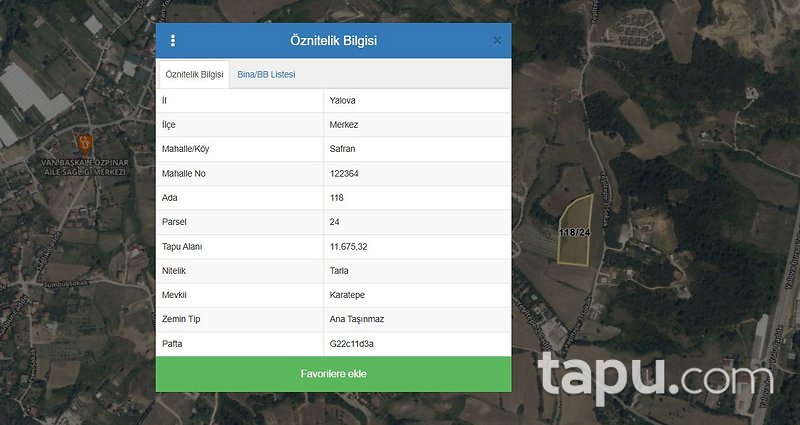Image resolution: width=800 pixels, height=425 pixels.
Task: Select the yellow-outlined parcel 118/24 on map
Action: (574, 230)
